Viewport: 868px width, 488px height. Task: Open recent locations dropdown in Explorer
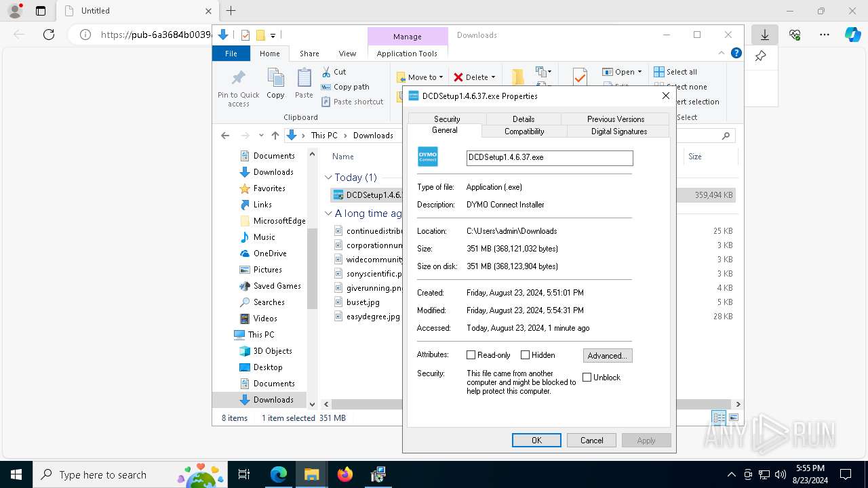(261, 136)
